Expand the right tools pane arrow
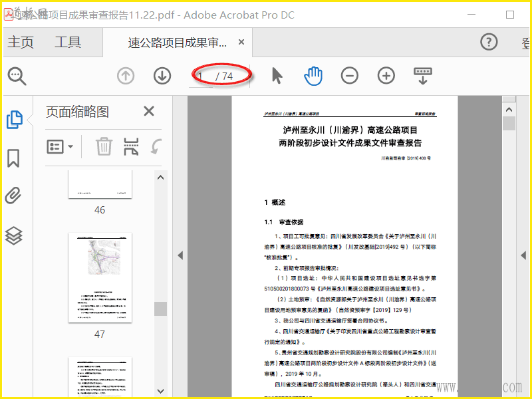 [x=523, y=255]
